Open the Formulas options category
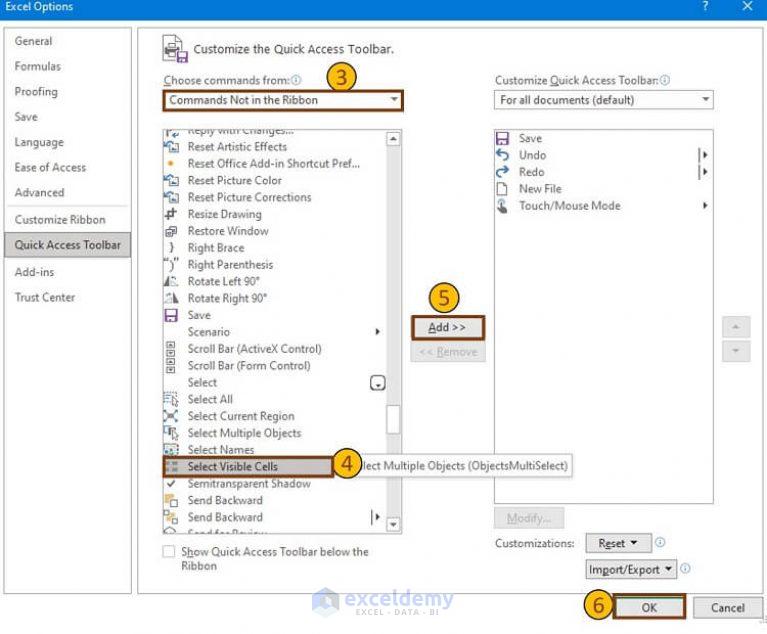 tap(38, 66)
